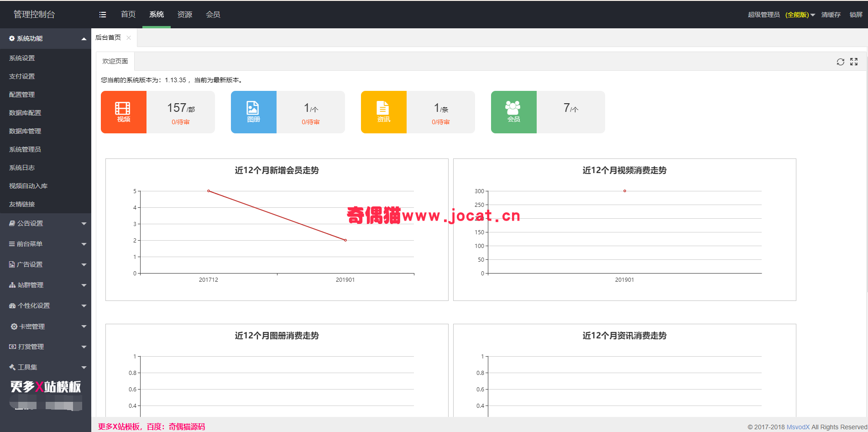Click the 201901 data point on member chart

point(345,240)
